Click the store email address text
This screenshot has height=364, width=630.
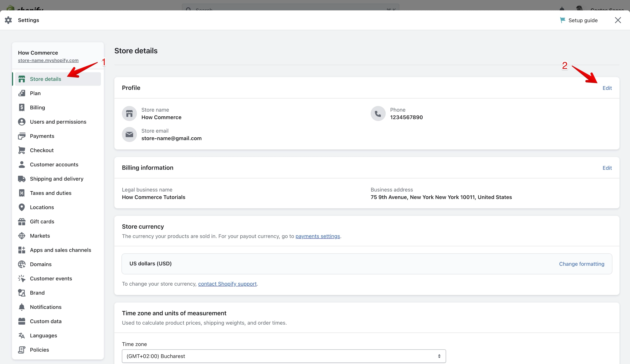(x=171, y=138)
